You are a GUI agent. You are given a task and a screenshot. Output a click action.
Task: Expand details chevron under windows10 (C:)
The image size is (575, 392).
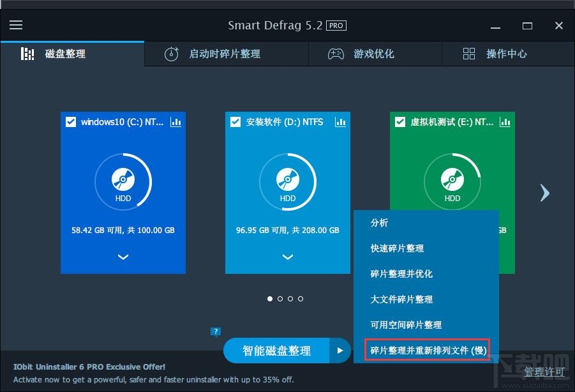click(x=123, y=257)
